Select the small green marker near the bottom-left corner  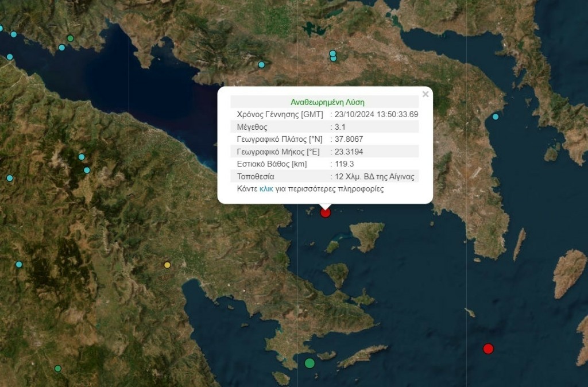point(58,369)
